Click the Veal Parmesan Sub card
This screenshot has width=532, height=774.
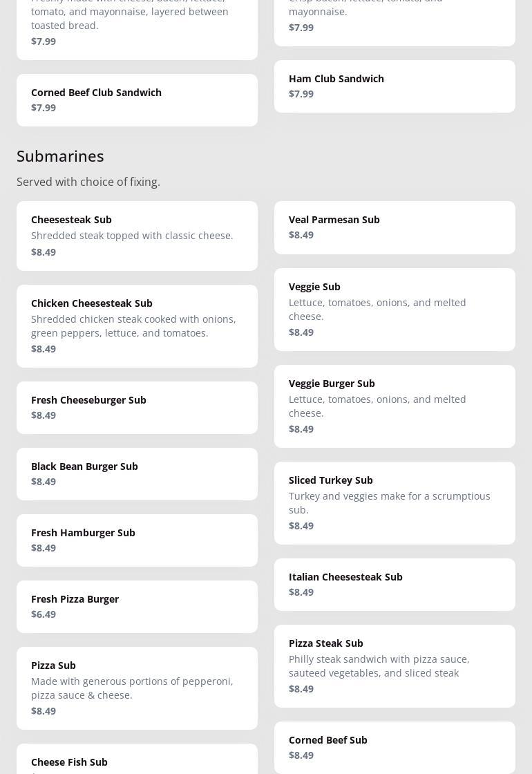tap(395, 227)
